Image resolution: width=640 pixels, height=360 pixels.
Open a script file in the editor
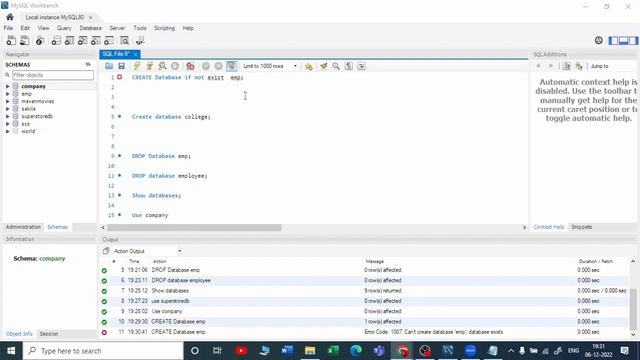pos(109,66)
